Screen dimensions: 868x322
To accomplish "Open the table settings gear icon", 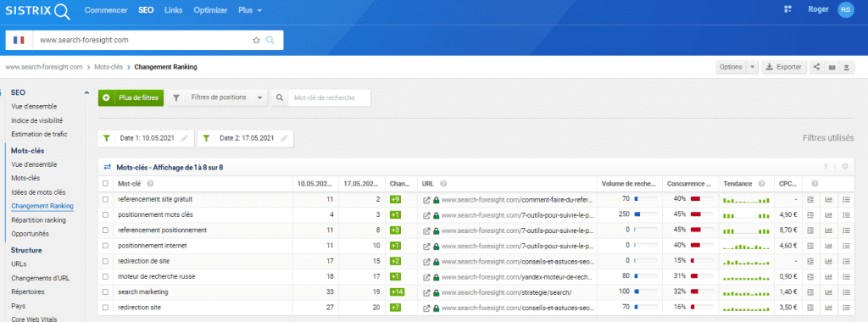I will tap(845, 167).
